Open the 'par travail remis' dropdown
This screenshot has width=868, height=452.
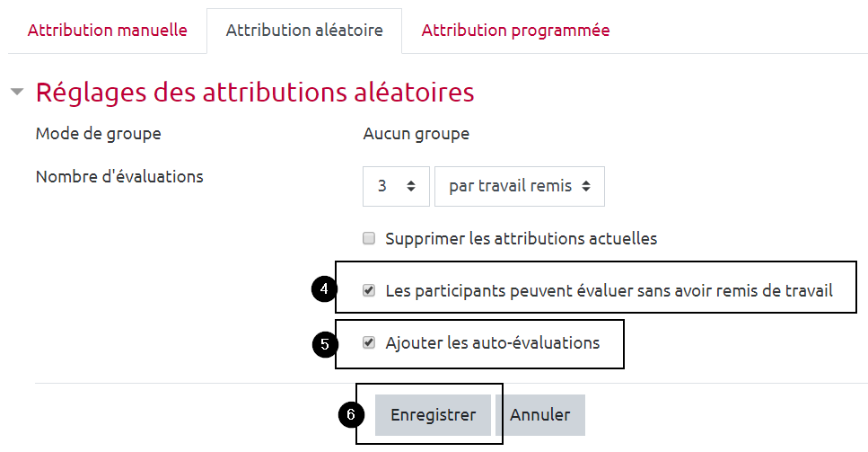point(520,187)
